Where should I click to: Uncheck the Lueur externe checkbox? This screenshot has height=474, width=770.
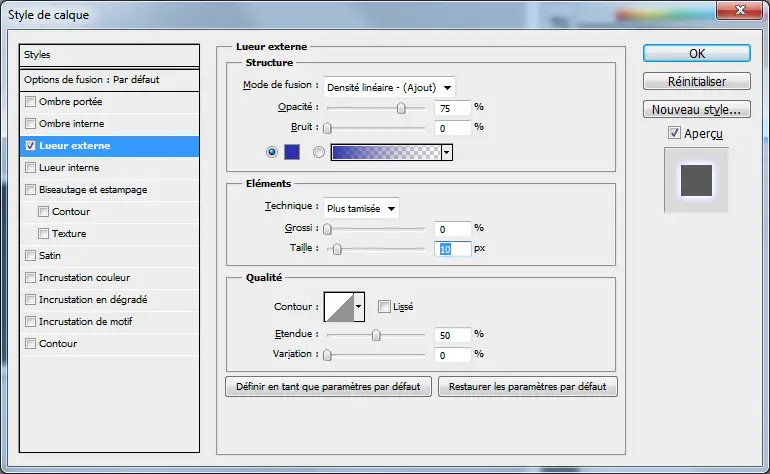coord(30,145)
